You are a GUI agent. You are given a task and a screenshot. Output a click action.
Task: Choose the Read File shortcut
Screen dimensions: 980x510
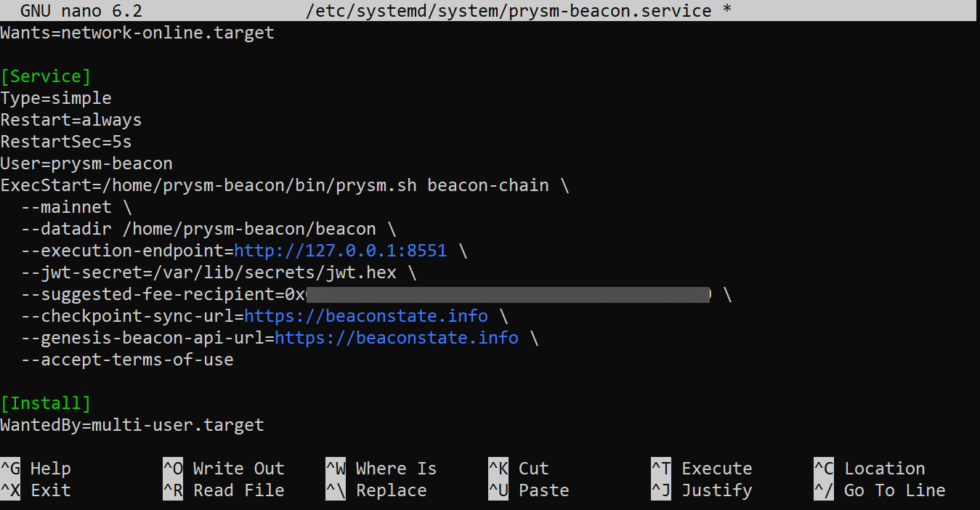coord(238,490)
